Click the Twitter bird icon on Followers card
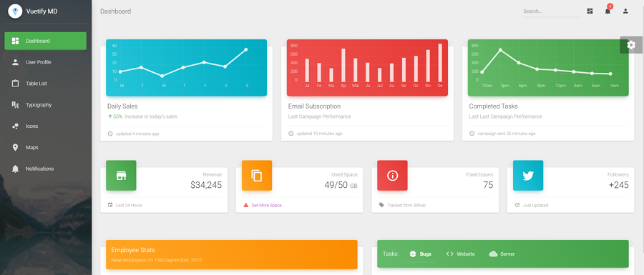The image size is (644, 275). pos(528,176)
